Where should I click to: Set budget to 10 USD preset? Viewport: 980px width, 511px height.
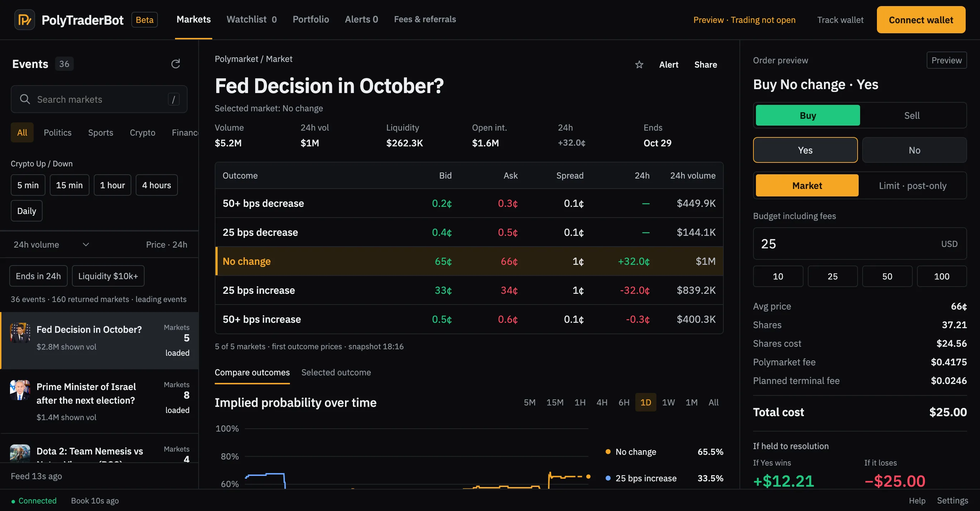(778, 276)
